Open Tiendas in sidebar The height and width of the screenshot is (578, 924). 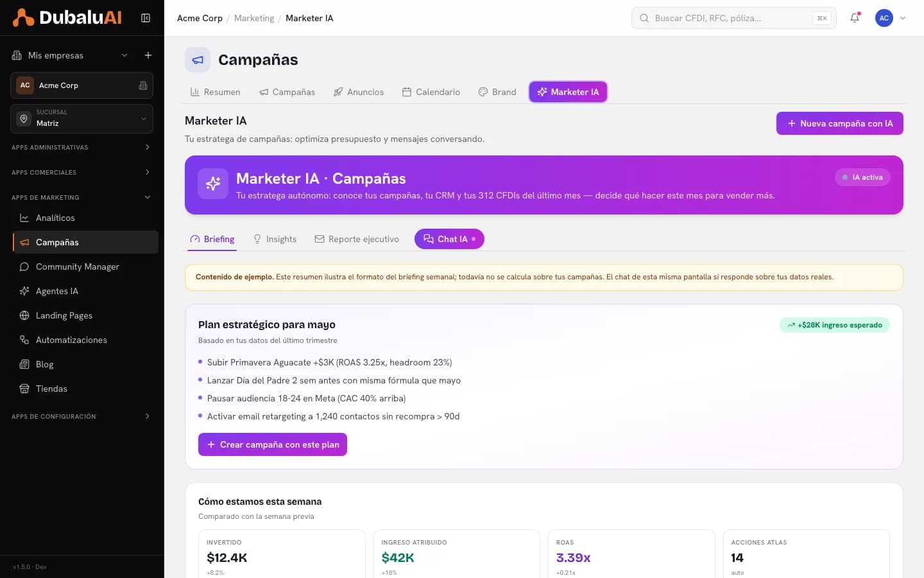(85, 389)
